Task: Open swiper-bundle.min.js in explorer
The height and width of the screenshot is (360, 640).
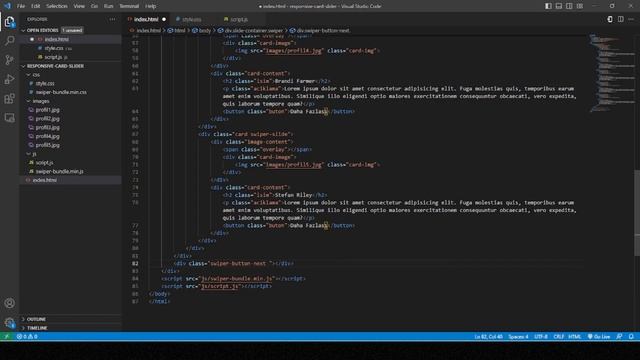Action: 60,171
